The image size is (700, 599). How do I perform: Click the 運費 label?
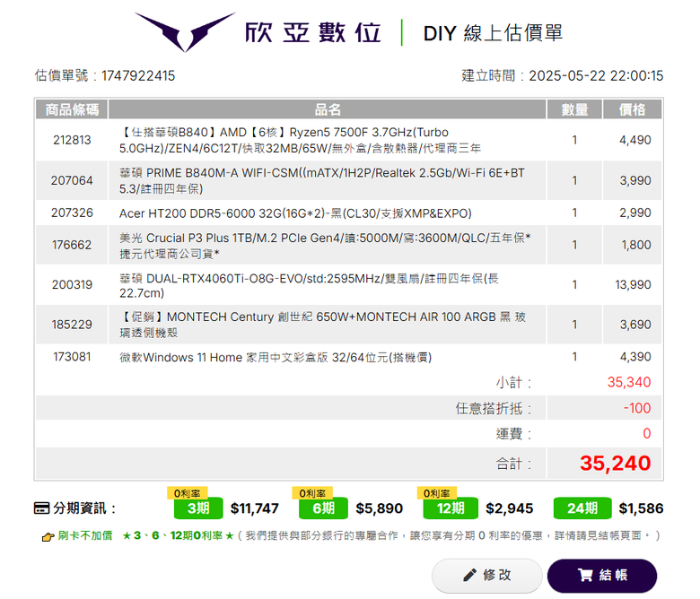click(514, 434)
